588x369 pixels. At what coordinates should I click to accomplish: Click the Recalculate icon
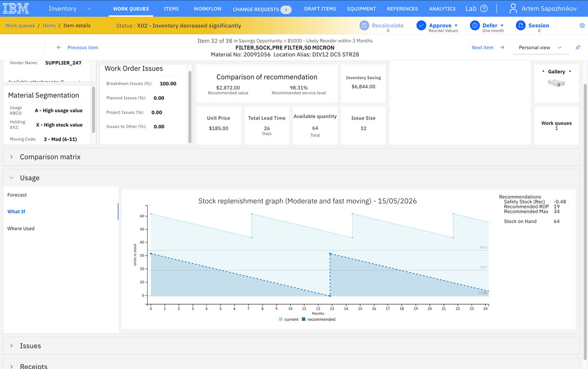click(364, 25)
